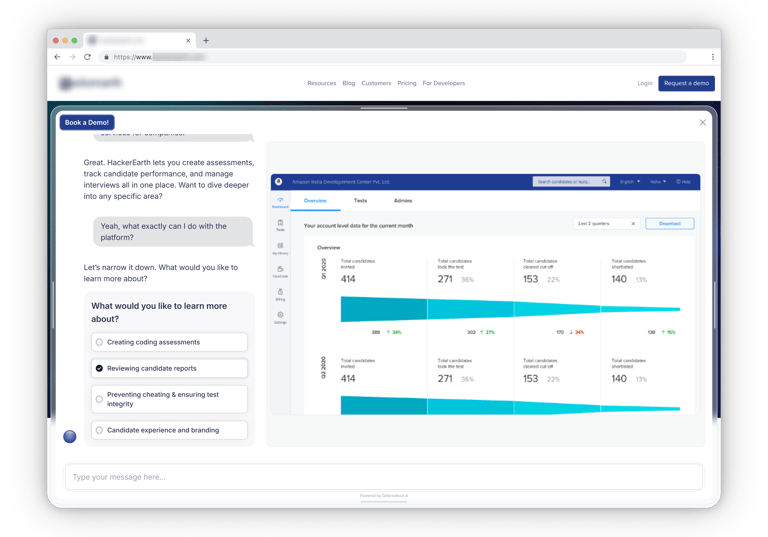Select Creating coding assessments option

(x=169, y=342)
